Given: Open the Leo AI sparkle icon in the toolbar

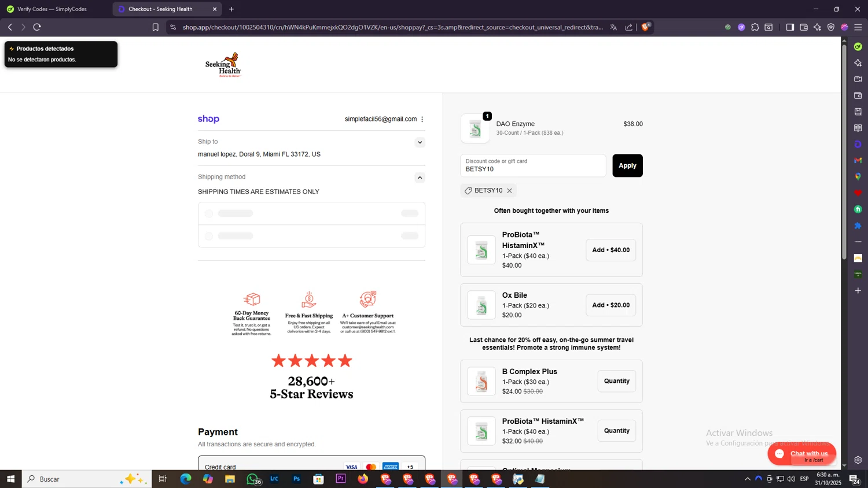Looking at the screenshot, I should 817,27.
